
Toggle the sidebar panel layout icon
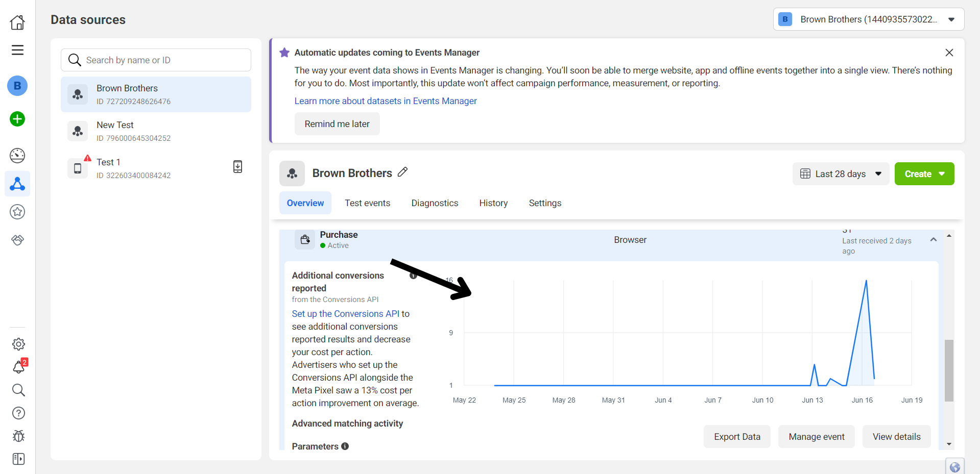click(x=18, y=459)
